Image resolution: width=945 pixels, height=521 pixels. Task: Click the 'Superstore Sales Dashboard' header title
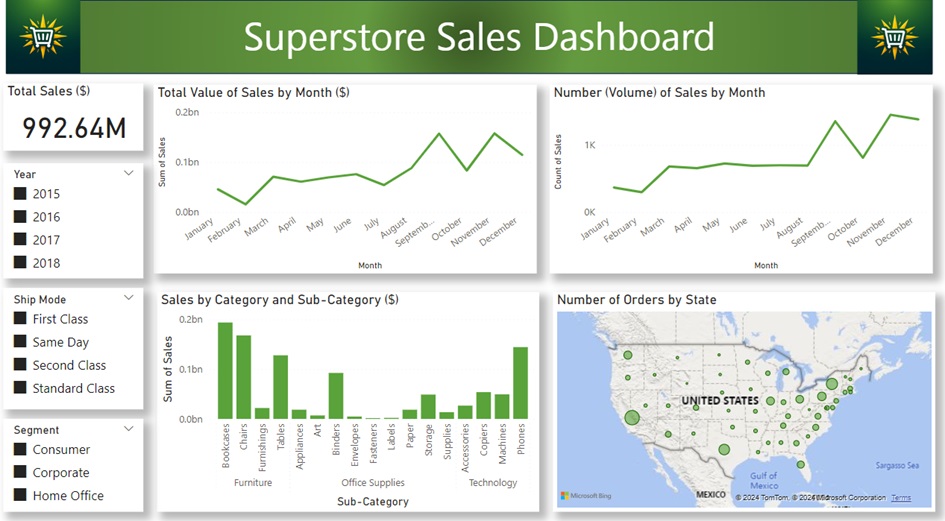(x=479, y=37)
